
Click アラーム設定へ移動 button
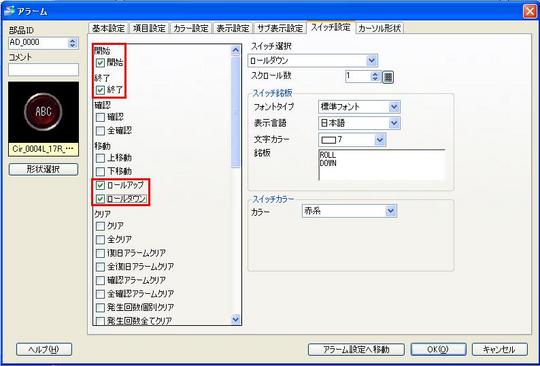[356, 349]
